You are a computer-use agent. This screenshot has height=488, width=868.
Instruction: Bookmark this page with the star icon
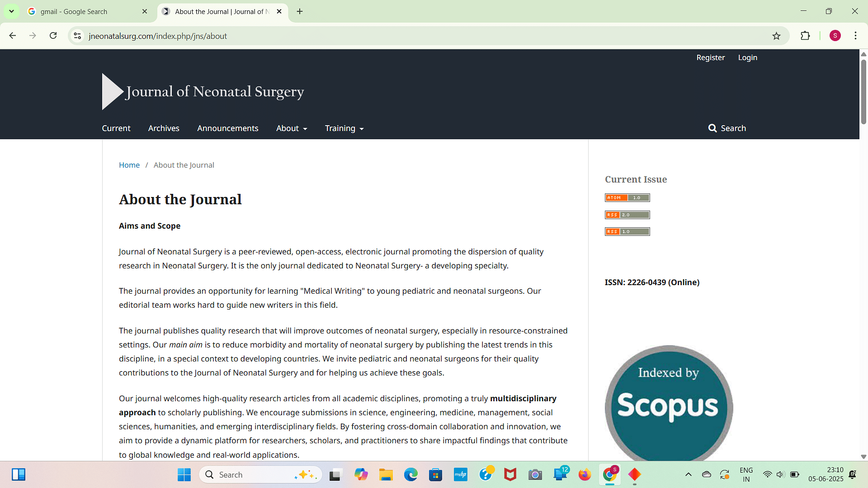point(776,36)
